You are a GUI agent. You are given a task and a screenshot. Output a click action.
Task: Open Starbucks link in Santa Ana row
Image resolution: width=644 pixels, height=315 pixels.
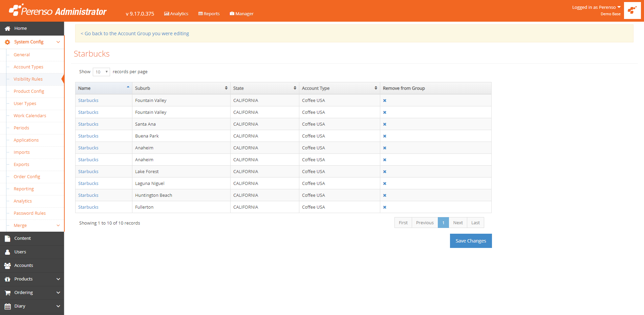88,124
